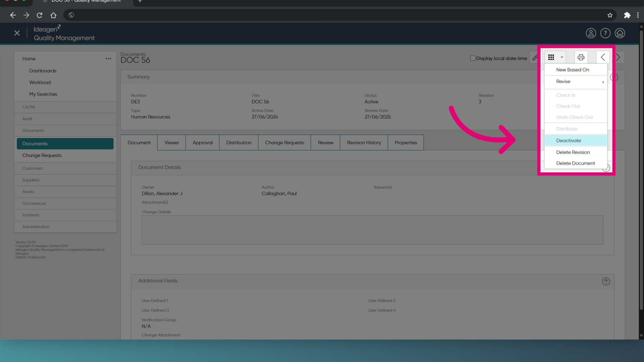Expand the CA/PA sidebar section

(65, 107)
